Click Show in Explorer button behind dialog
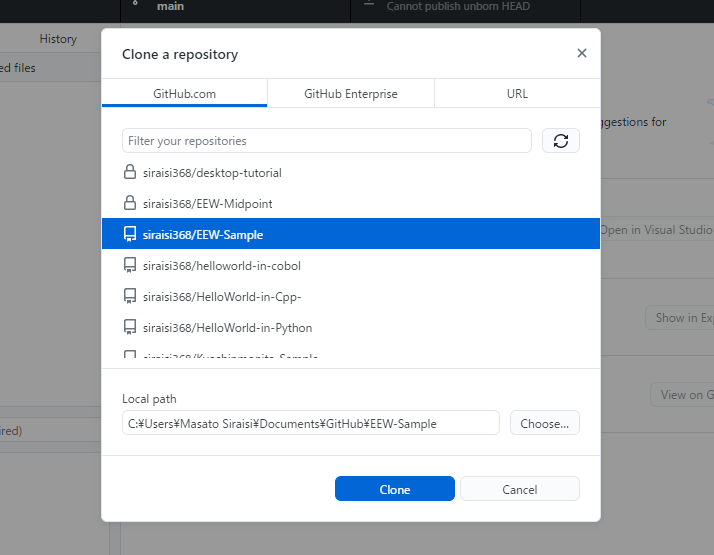The height and width of the screenshot is (555, 714). [680, 317]
